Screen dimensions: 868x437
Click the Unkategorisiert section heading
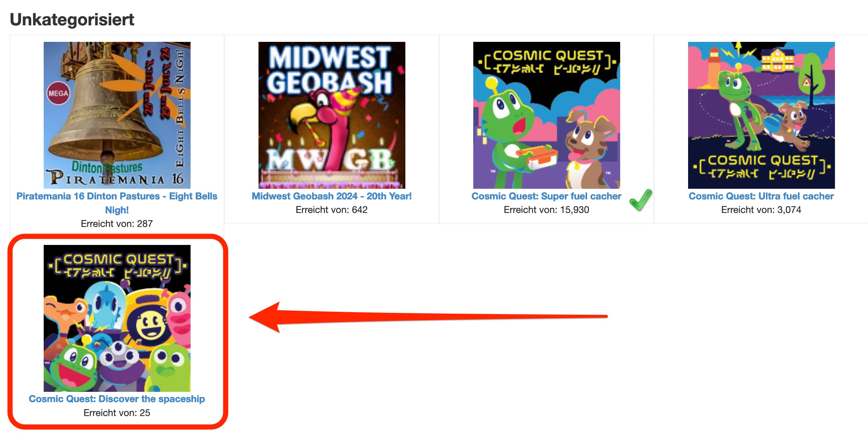click(x=72, y=19)
